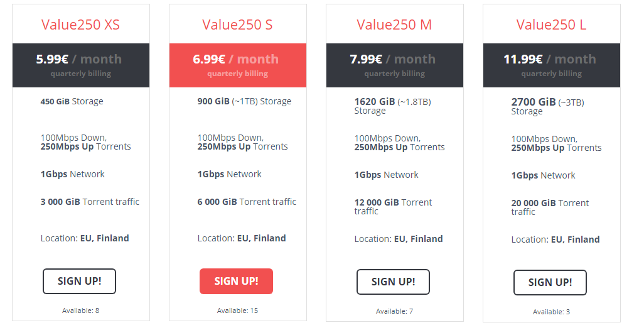Select the 11.99€ / month price header
644x330 pixels.
click(x=551, y=65)
